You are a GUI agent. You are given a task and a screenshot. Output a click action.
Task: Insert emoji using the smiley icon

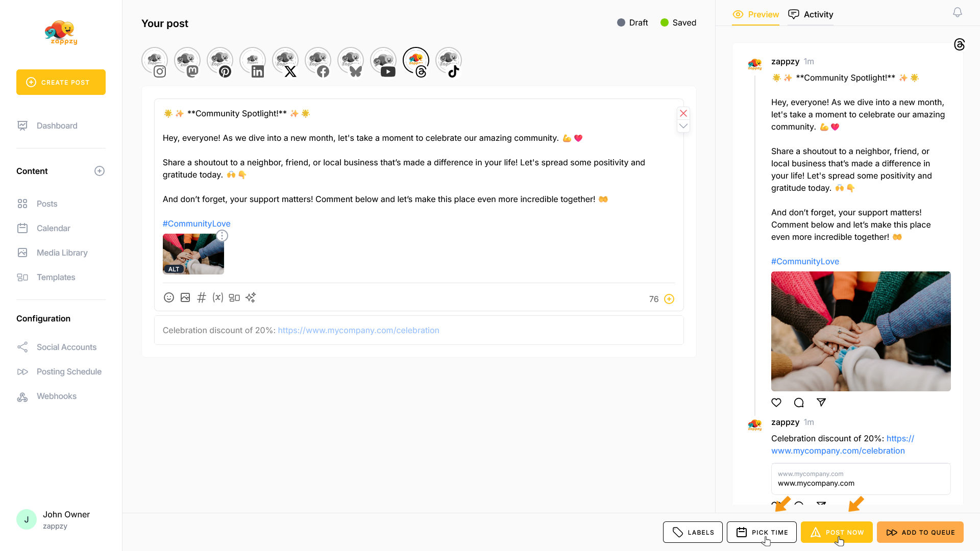[x=168, y=297]
